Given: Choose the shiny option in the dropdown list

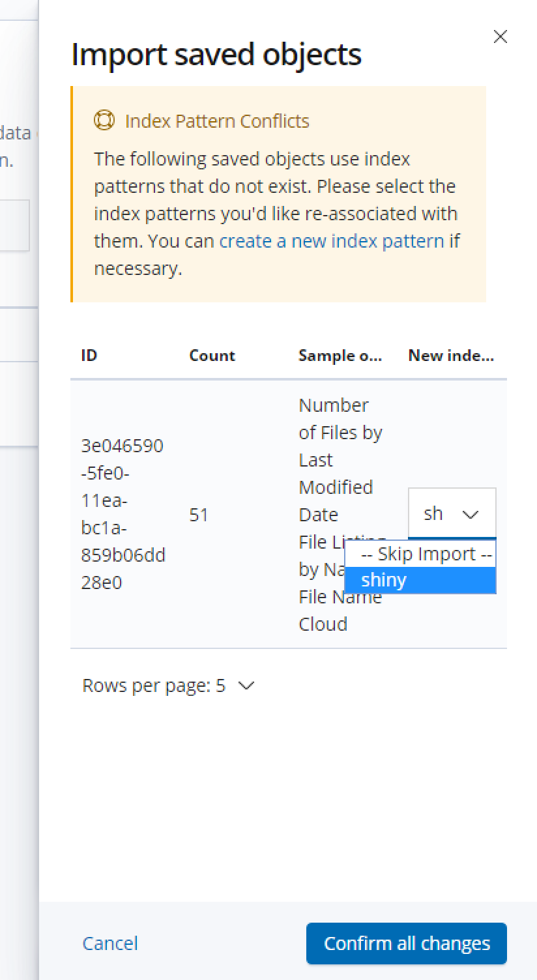Looking at the screenshot, I should point(420,580).
